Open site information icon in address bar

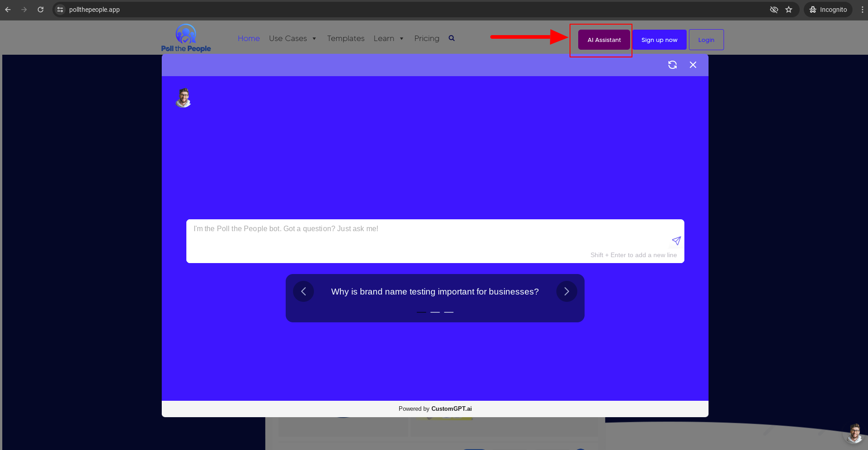[60, 10]
